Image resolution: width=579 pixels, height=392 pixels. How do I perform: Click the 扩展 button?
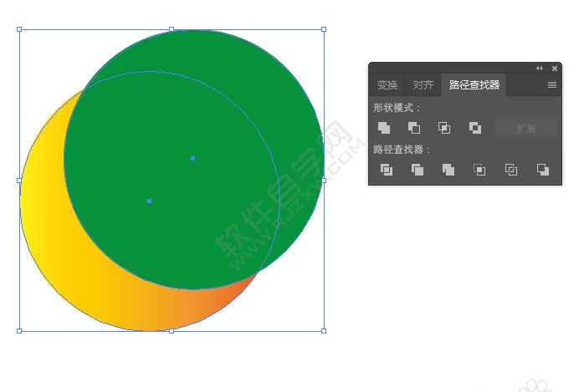[x=525, y=128]
